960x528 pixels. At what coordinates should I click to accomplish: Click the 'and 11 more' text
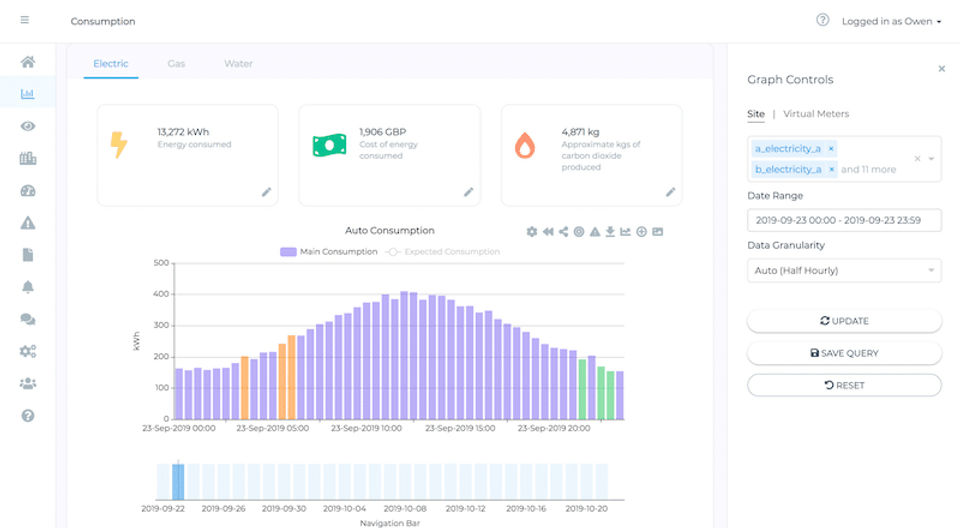[868, 170]
